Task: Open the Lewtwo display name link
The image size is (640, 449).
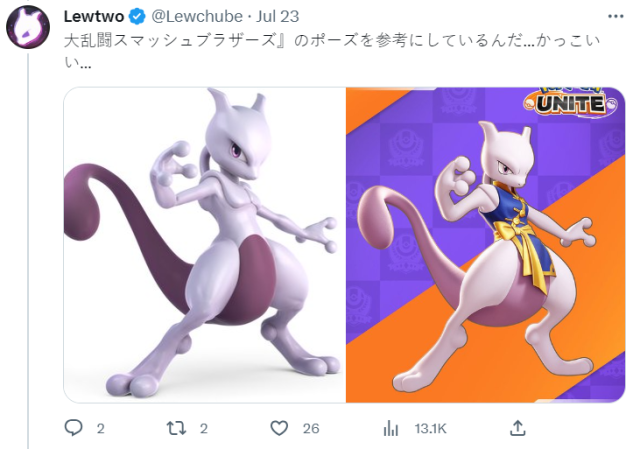Action: (94, 17)
